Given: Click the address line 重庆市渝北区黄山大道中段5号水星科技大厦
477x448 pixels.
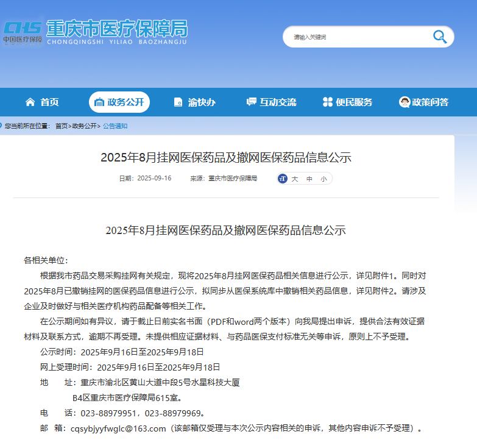Looking at the screenshot, I should 160,383.
